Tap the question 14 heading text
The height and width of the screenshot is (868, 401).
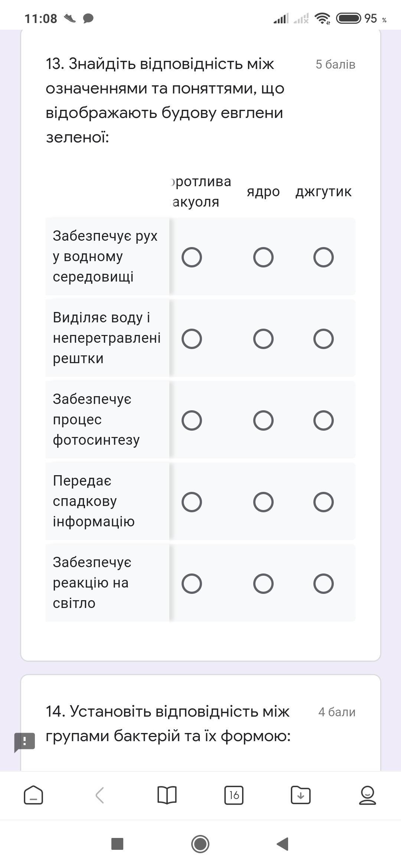[168, 724]
